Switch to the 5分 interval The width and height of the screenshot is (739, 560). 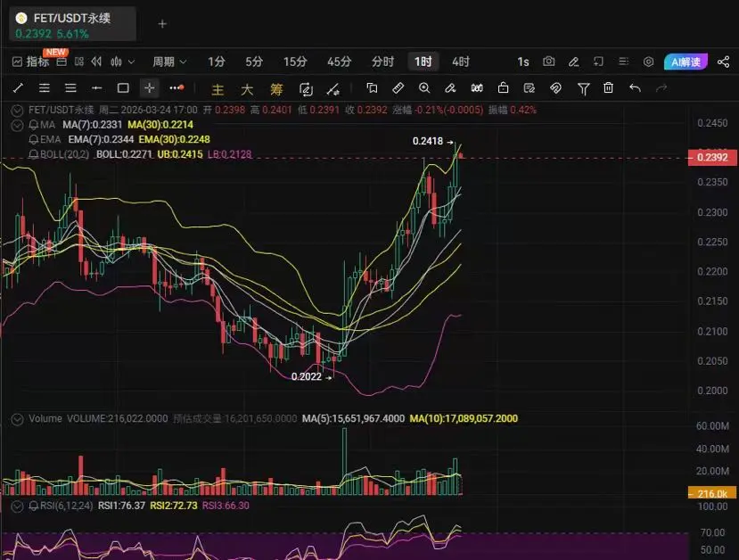click(x=253, y=62)
